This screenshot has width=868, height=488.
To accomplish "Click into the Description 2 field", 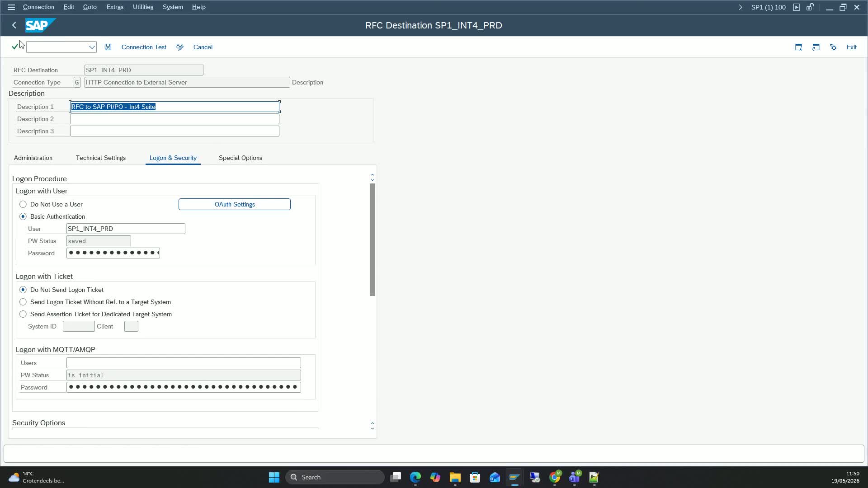I will pyautogui.click(x=175, y=119).
